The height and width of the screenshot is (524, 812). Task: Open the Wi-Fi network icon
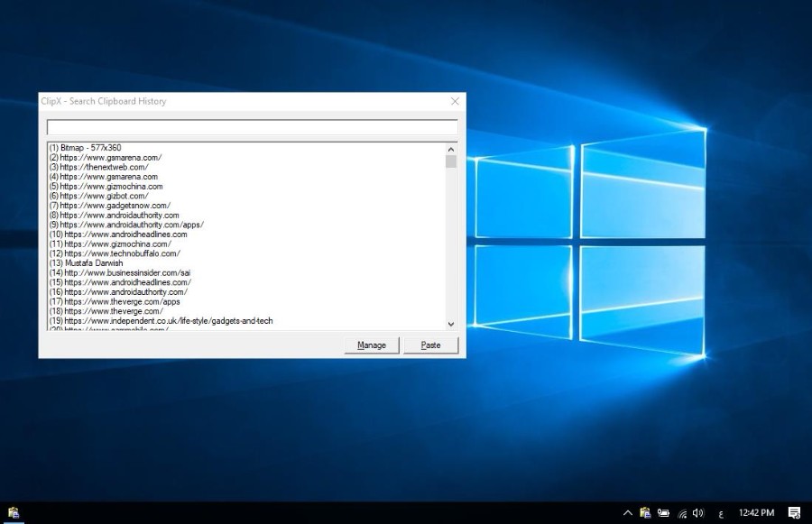click(x=682, y=513)
